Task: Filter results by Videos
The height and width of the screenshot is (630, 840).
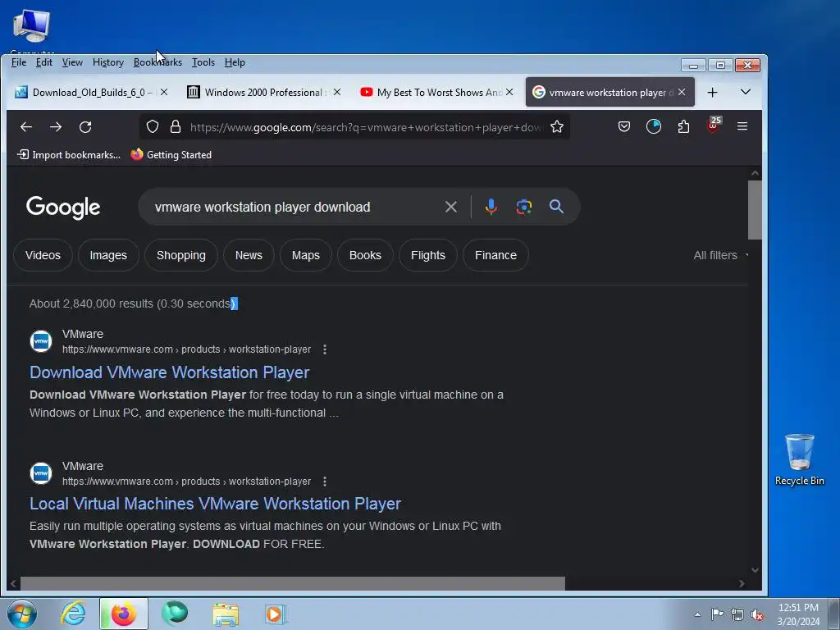Action: [x=43, y=255]
